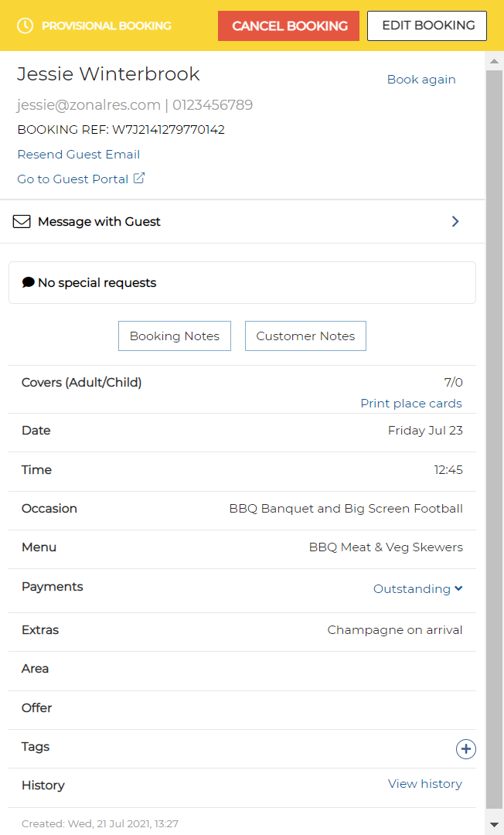This screenshot has width=504, height=835.
Task: Click the envelope icon for guest messaging
Action: [22, 222]
